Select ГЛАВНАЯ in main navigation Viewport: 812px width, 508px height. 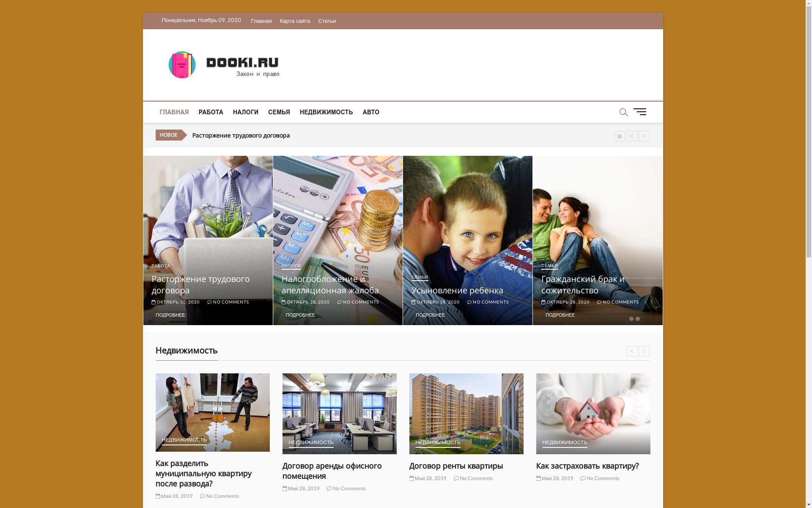pyautogui.click(x=174, y=112)
